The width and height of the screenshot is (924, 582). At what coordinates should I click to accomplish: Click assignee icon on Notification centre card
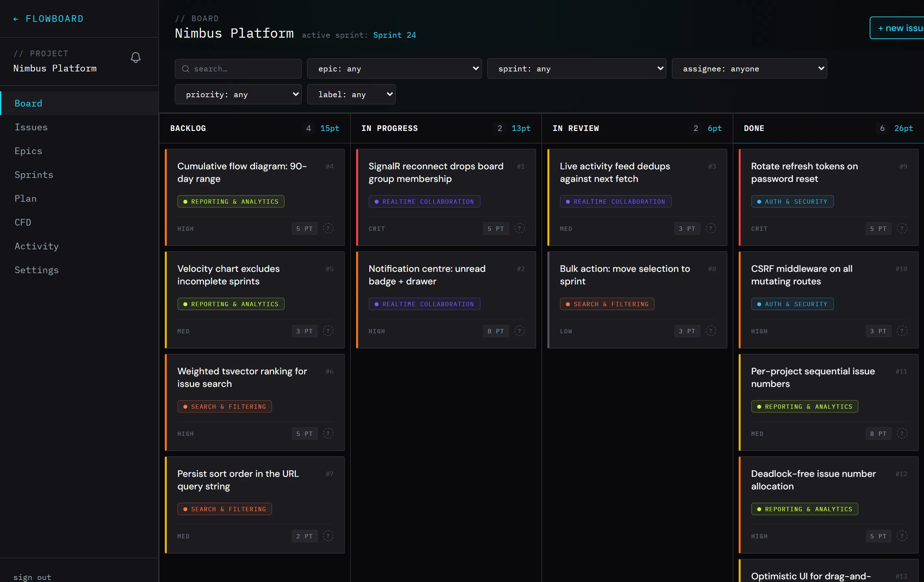(x=520, y=331)
